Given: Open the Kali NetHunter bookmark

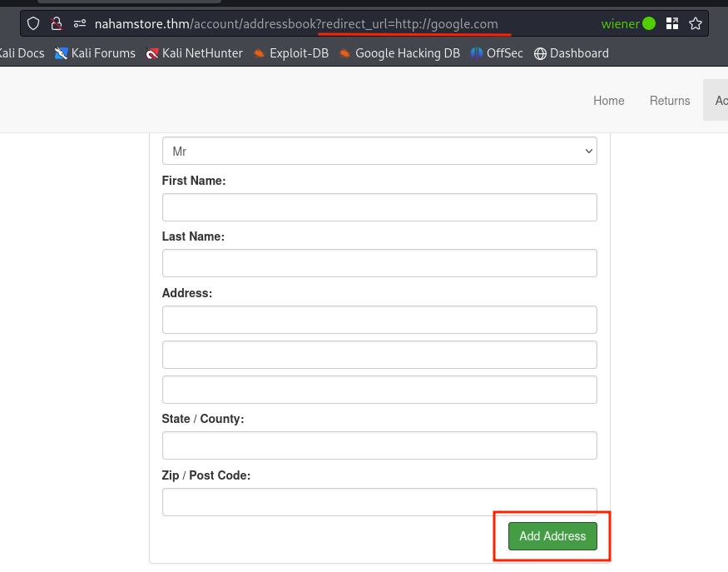Looking at the screenshot, I should coord(194,53).
